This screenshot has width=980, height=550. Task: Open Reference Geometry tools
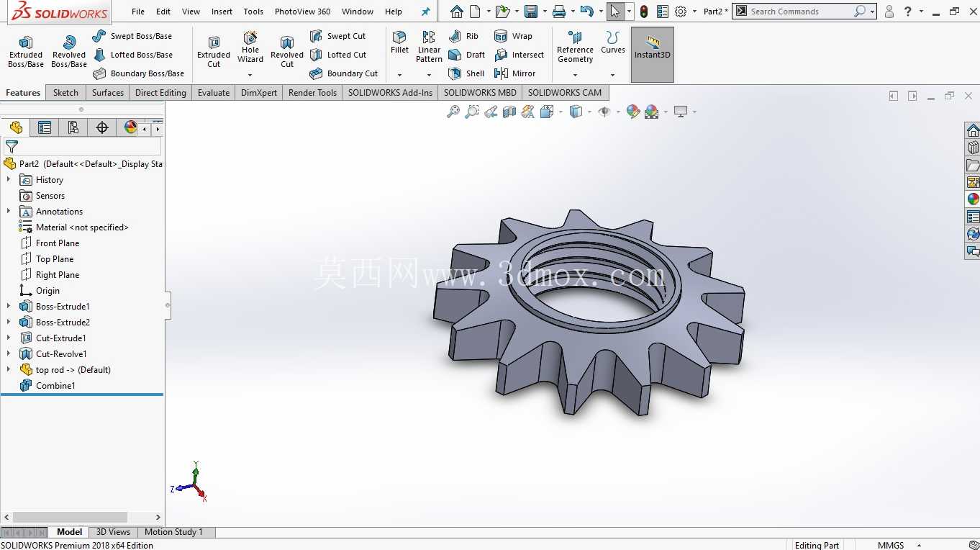[x=575, y=47]
